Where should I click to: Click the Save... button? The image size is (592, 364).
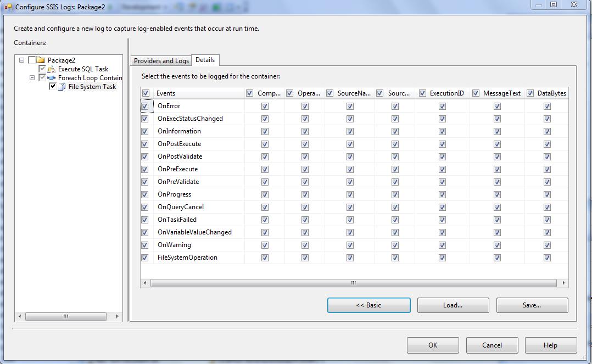(x=532, y=305)
